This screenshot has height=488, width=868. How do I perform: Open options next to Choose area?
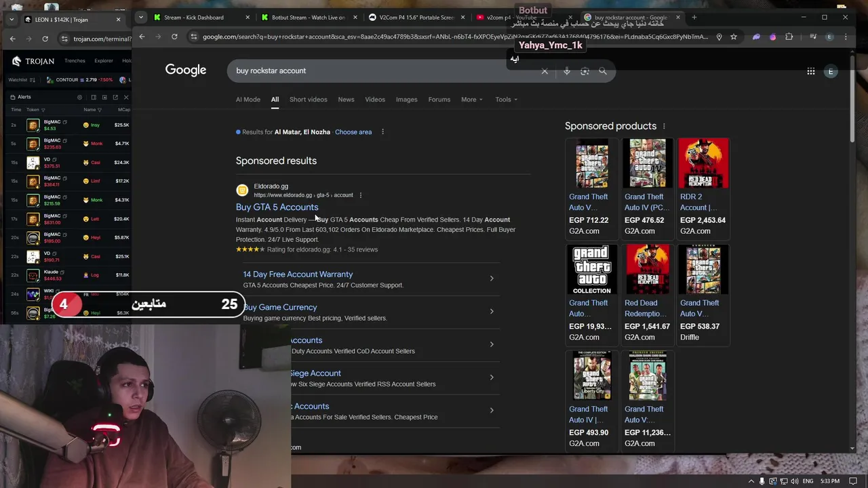click(x=382, y=132)
